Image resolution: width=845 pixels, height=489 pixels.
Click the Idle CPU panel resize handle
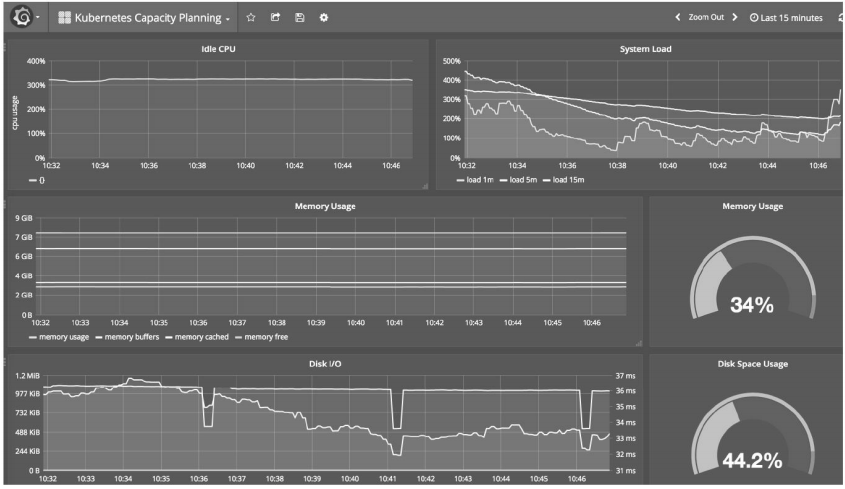[425, 187]
